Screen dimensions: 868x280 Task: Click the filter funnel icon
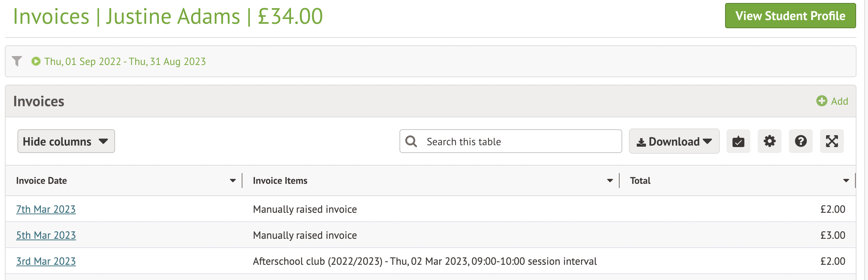[17, 61]
